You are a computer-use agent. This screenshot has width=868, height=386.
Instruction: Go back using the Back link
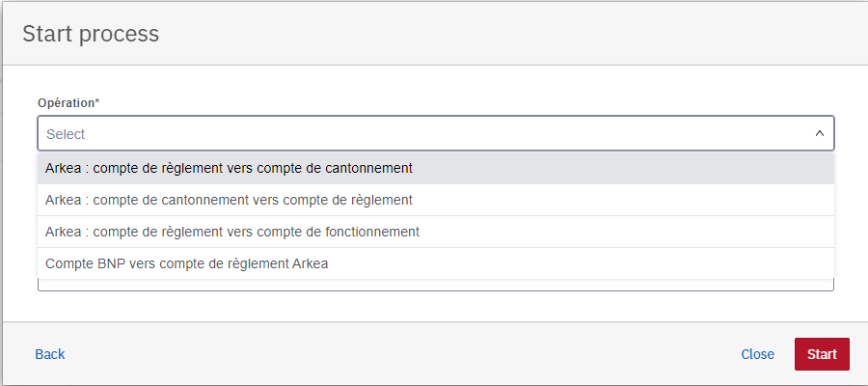click(x=50, y=354)
